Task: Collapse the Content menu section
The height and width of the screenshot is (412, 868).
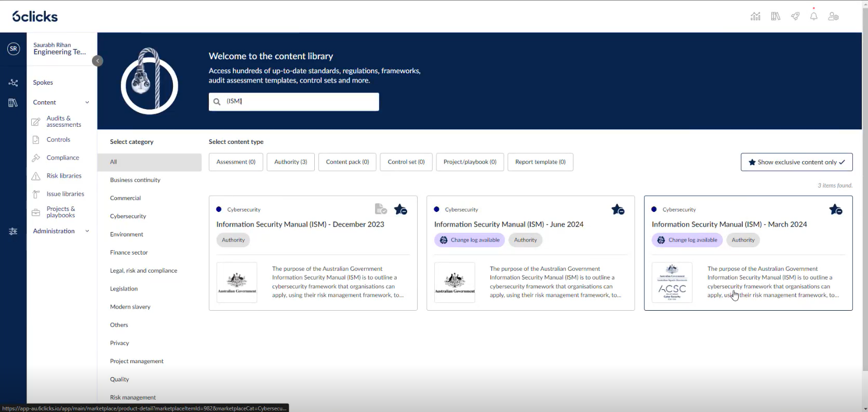Action: pos(87,102)
